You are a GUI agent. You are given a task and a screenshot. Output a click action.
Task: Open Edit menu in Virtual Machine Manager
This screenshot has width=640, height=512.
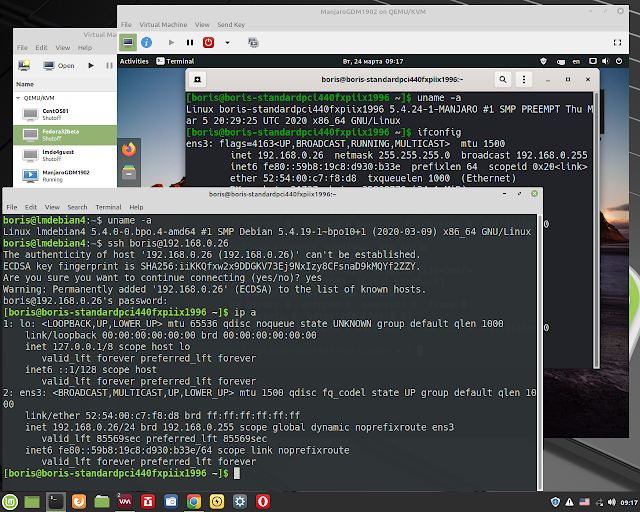[x=41, y=48]
